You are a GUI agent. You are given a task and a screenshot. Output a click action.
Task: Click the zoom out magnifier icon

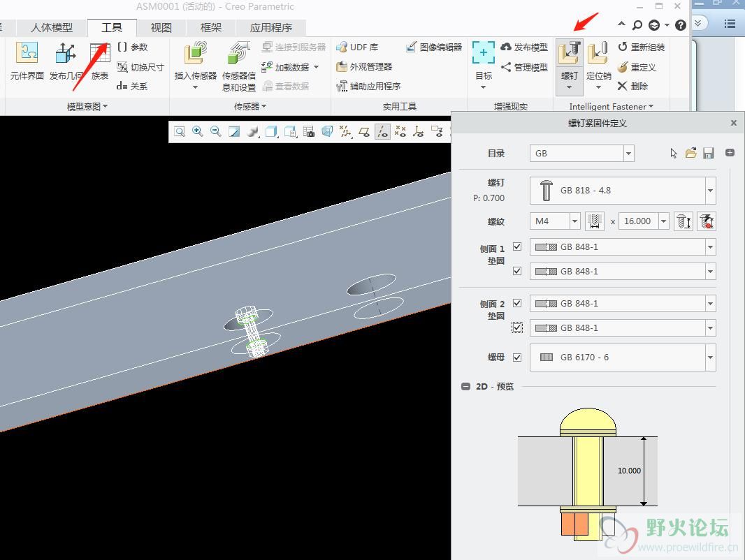click(216, 131)
